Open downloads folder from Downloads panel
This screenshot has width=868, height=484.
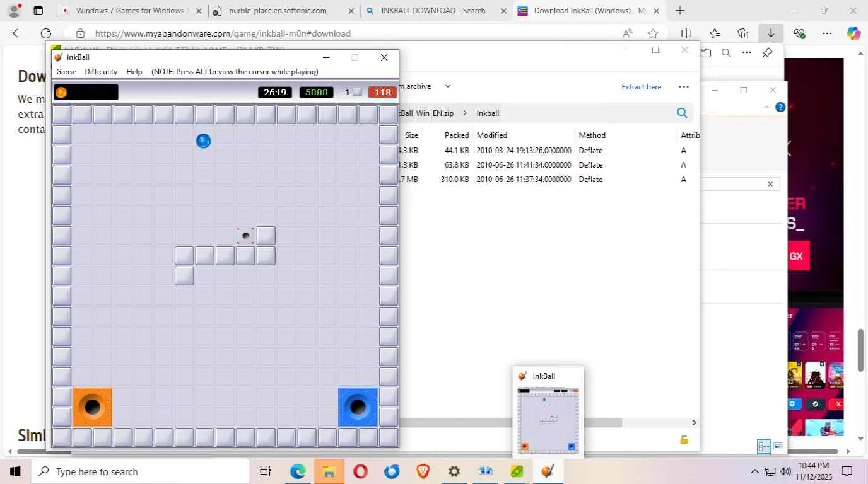pyautogui.click(x=706, y=53)
